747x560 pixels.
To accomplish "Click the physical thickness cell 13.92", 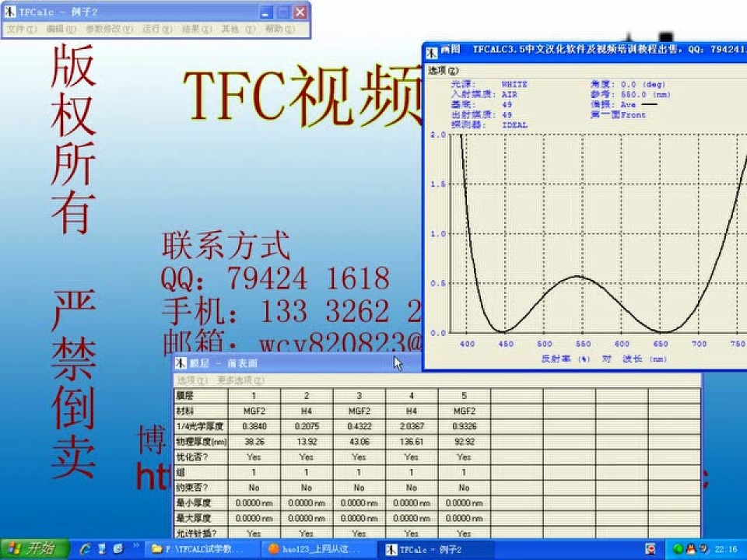I will click(x=307, y=442).
